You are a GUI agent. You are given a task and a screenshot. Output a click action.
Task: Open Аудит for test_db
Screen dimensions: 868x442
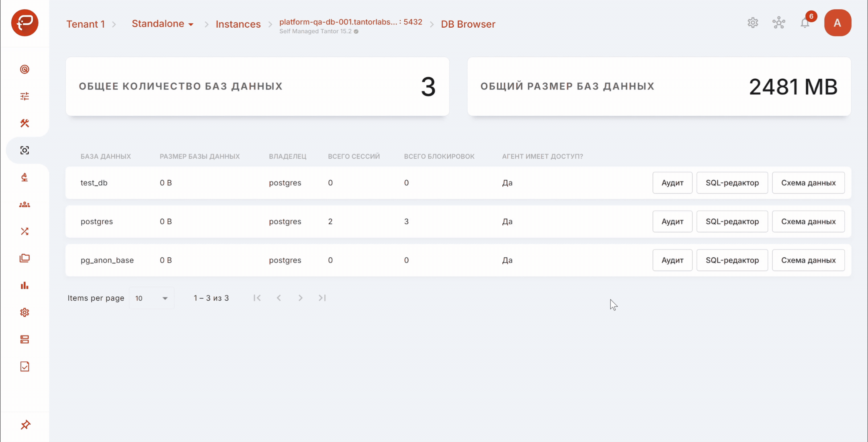point(672,183)
